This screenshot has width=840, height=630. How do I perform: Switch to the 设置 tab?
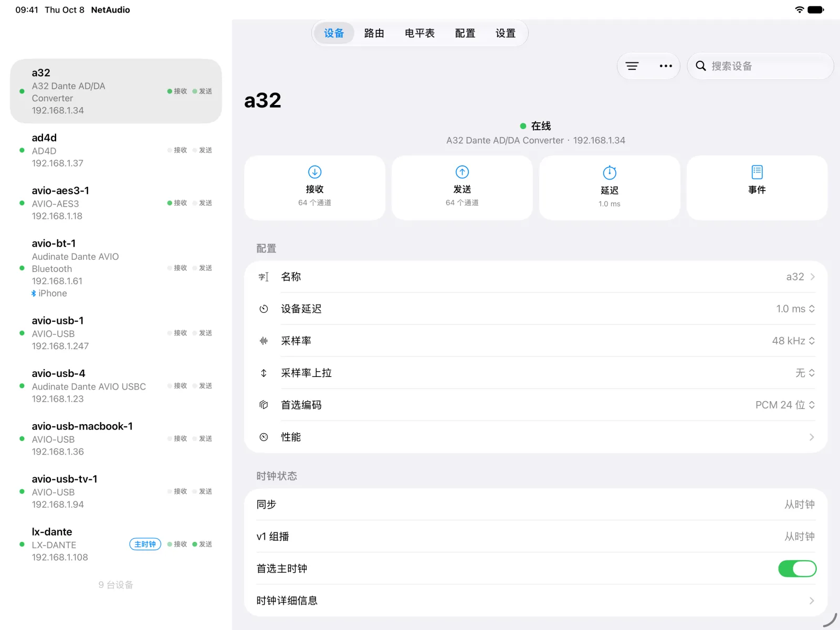click(506, 33)
